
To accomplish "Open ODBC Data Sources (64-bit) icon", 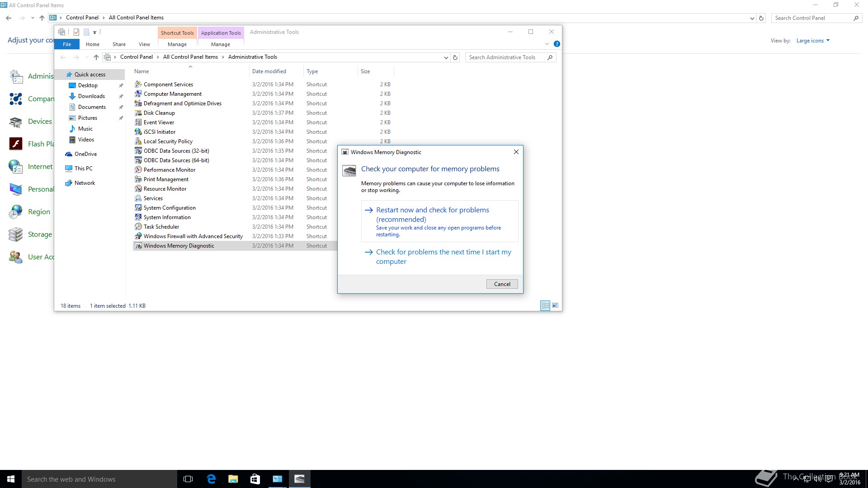I will pos(138,160).
